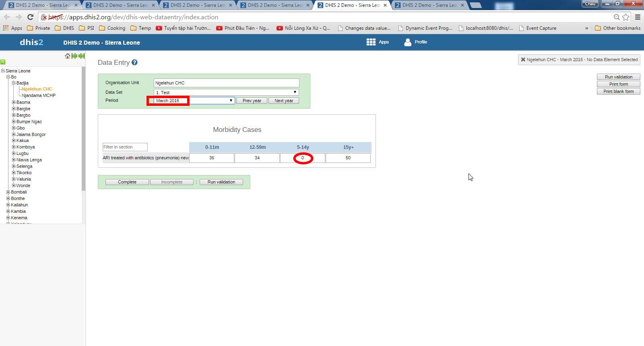Collapse the Bo tree node

coord(8,77)
